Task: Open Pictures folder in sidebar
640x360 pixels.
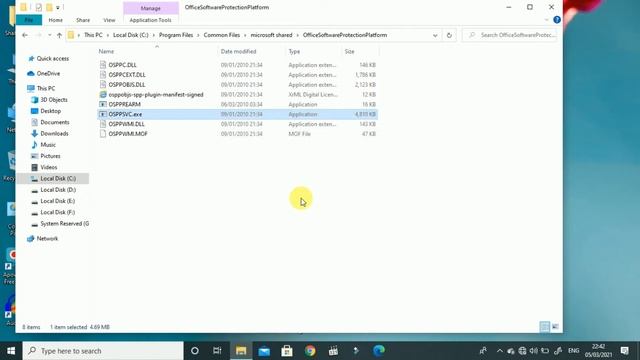Action: click(50, 156)
